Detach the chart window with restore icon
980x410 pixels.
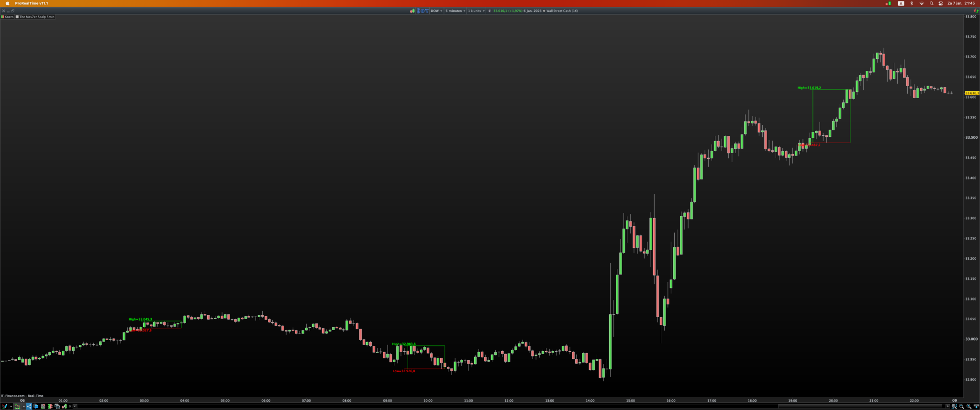coord(12,11)
